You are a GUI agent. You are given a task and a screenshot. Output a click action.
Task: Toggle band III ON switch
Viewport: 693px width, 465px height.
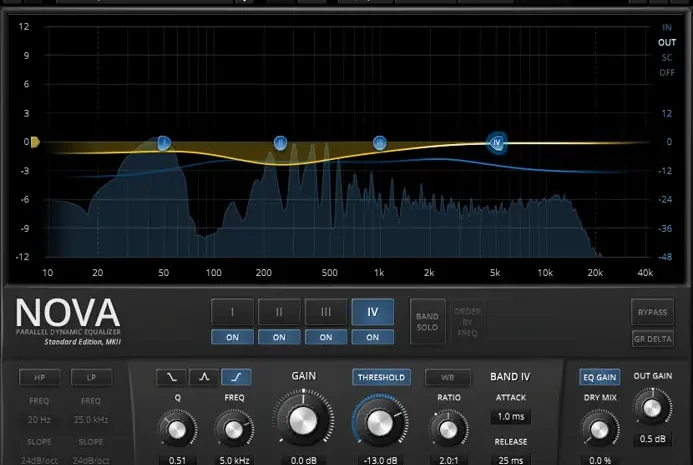[x=326, y=337]
